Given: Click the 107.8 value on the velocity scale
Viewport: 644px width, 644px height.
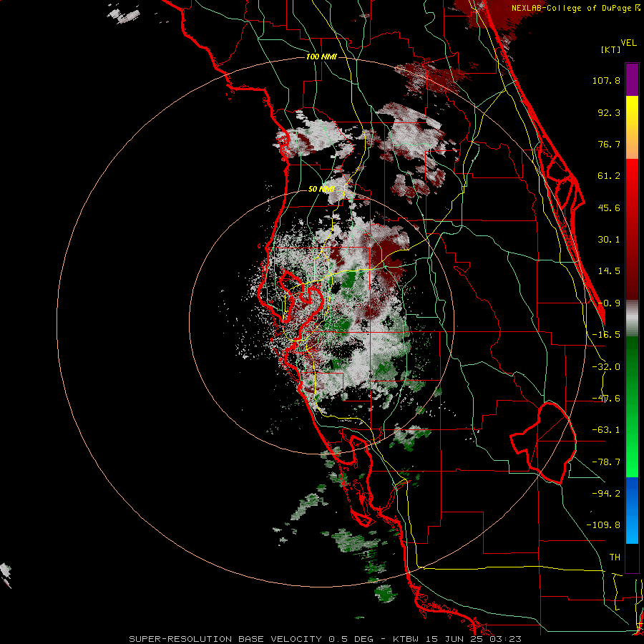Looking at the screenshot, I should coord(606,80).
